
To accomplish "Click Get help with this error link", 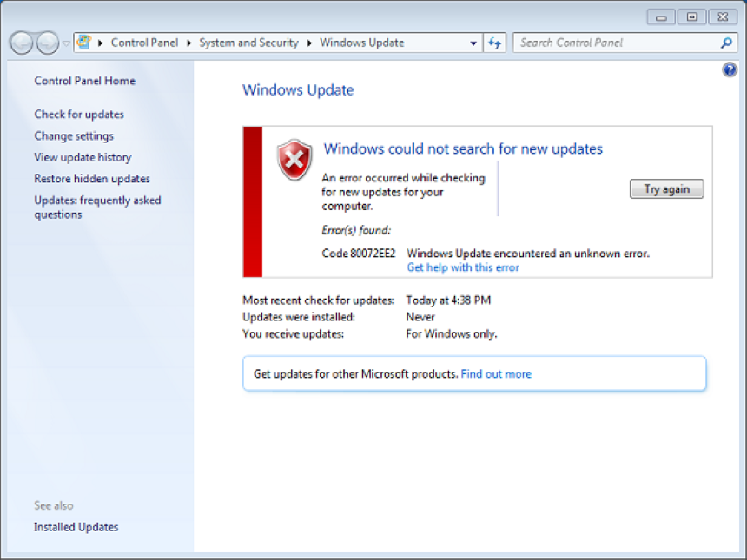I will pos(463,267).
